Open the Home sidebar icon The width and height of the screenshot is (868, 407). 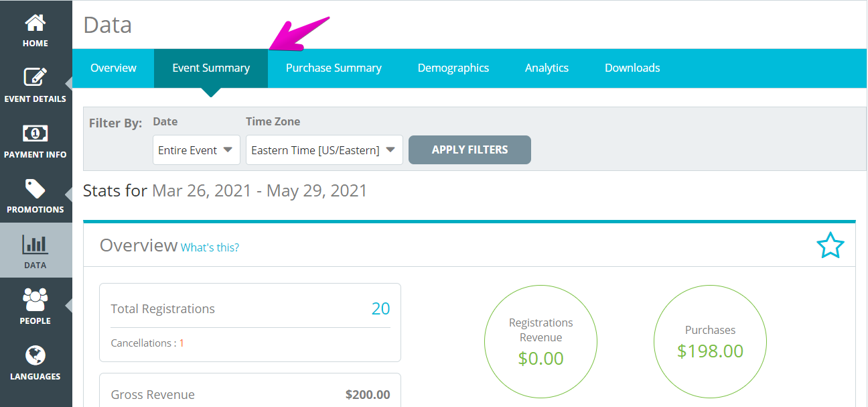(35, 23)
